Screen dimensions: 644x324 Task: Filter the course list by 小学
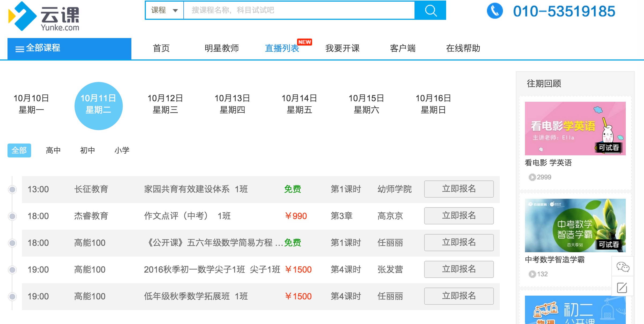pos(122,150)
